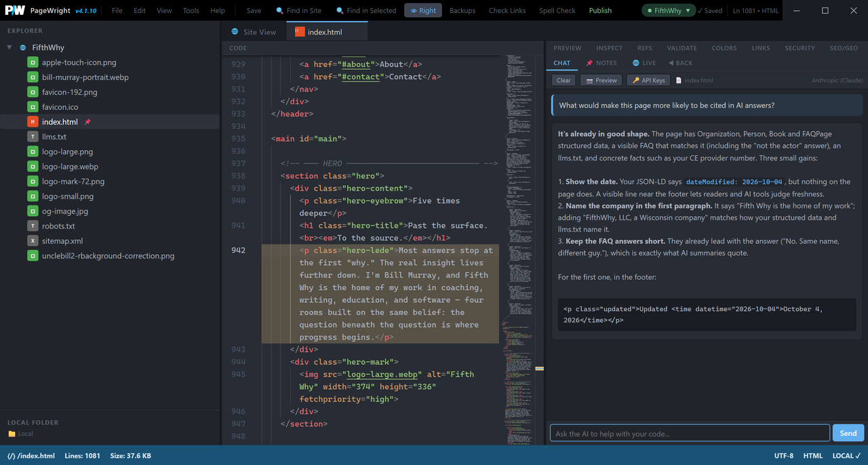This screenshot has width=868, height=465.
Task: Open the llms.txt text file icon
Action: point(33,137)
